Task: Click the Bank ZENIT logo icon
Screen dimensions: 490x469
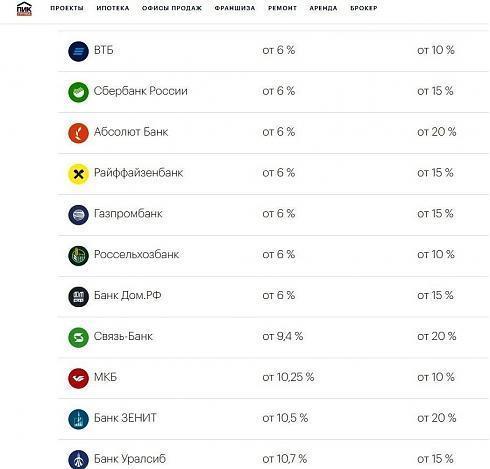Action: tap(78, 419)
